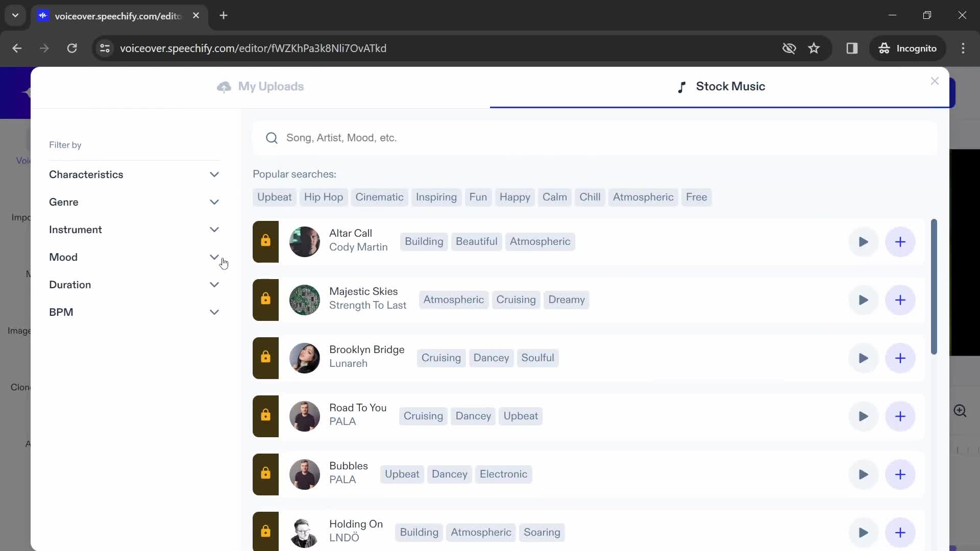Click the Stock Music note icon
Viewport: 980px width, 551px height.
682,86
